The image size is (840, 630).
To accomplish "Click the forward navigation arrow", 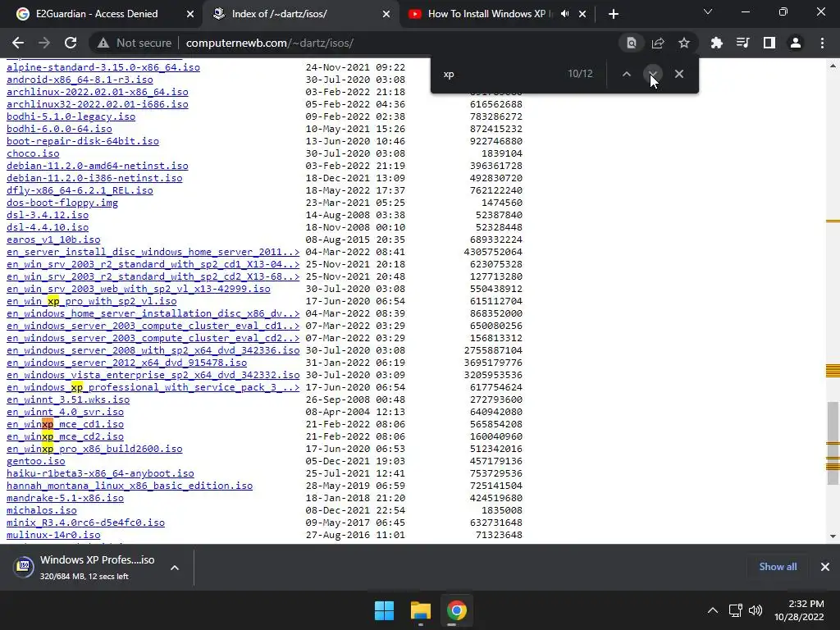I will pyautogui.click(x=44, y=43).
